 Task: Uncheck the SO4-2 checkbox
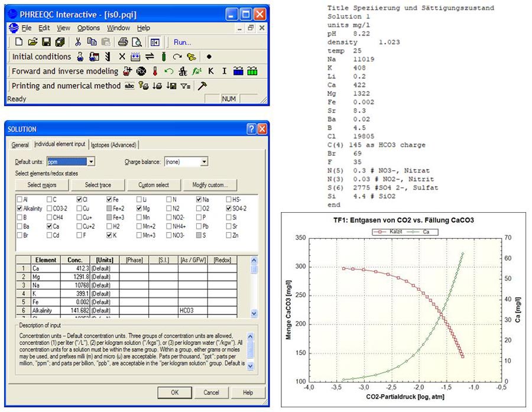tap(229, 209)
